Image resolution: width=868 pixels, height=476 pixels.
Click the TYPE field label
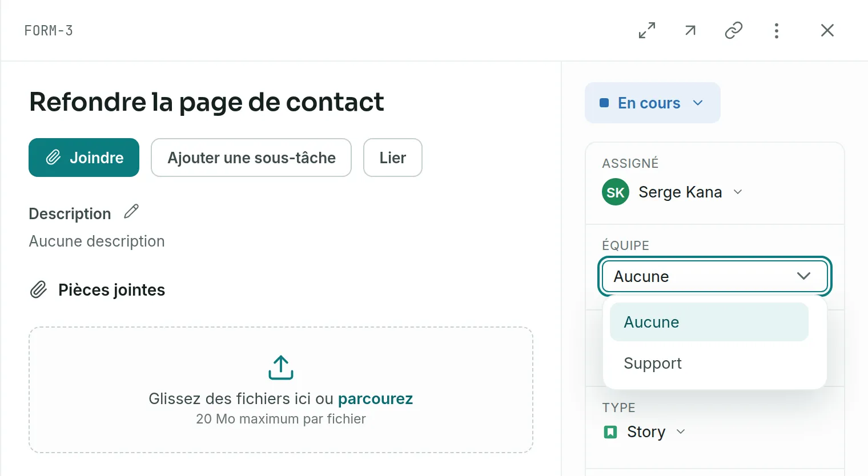[x=619, y=408]
